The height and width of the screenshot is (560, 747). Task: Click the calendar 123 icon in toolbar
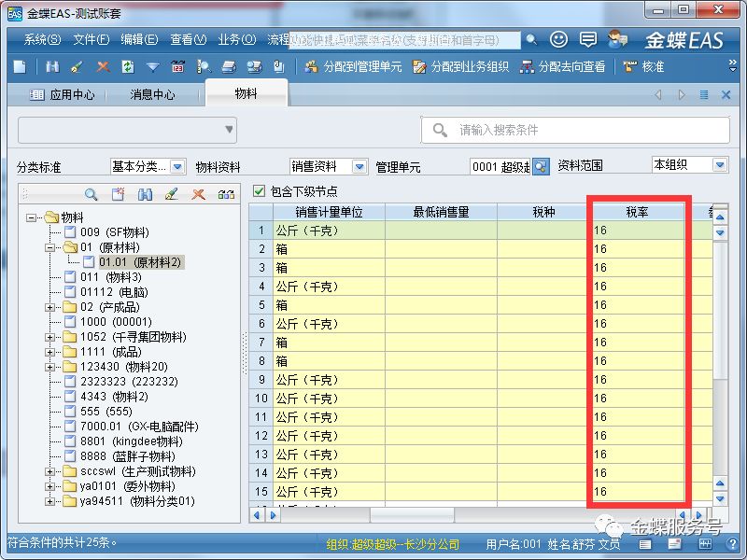pos(177,66)
